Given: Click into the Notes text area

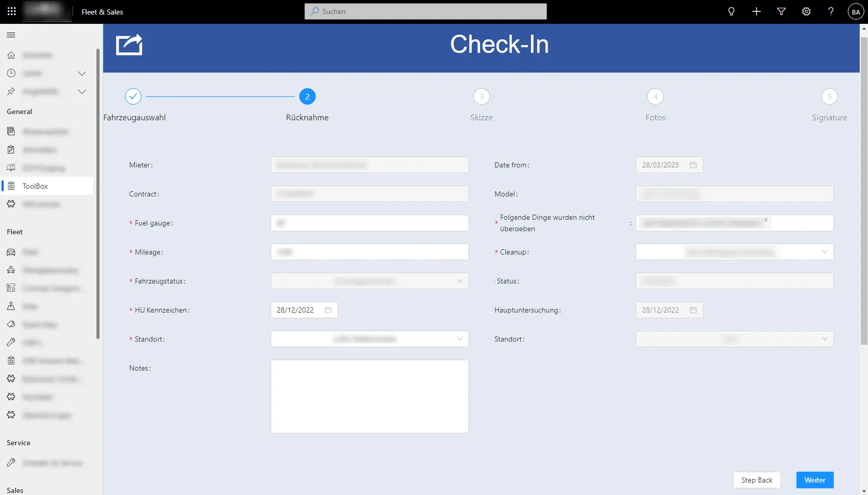Looking at the screenshot, I should pyautogui.click(x=369, y=397).
